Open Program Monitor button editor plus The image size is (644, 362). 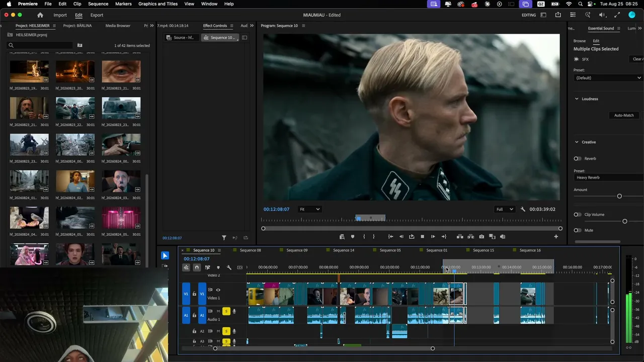click(556, 236)
